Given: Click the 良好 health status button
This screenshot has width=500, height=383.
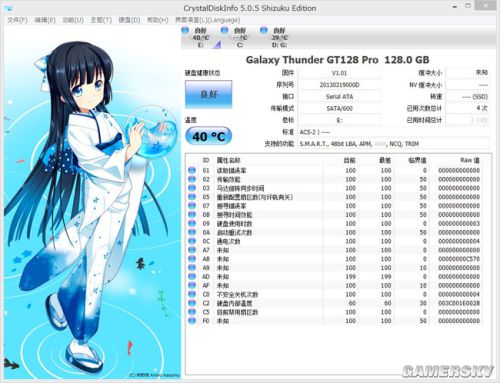Looking at the screenshot, I should (x=209, y=94).
